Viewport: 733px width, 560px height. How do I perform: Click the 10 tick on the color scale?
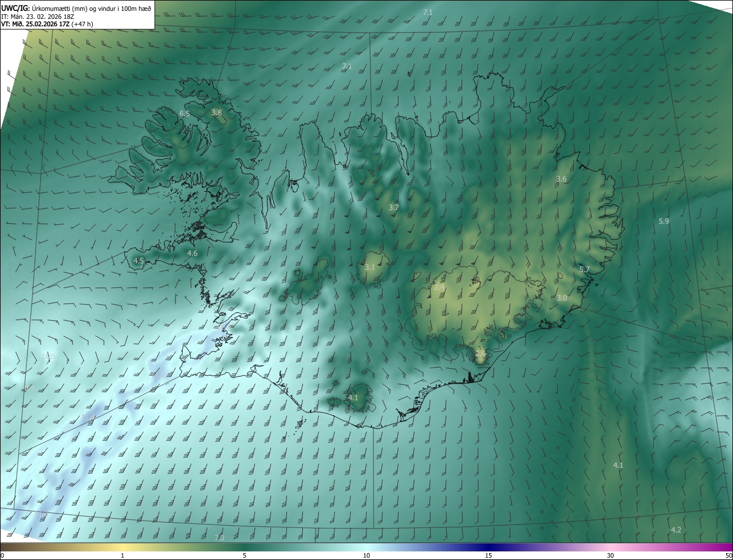pos(366,555)
